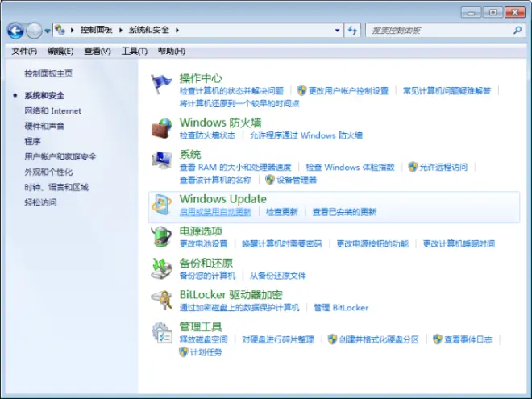Open the 工具(T) menu
Screen dimensions: 532x399
pos(135,52)
